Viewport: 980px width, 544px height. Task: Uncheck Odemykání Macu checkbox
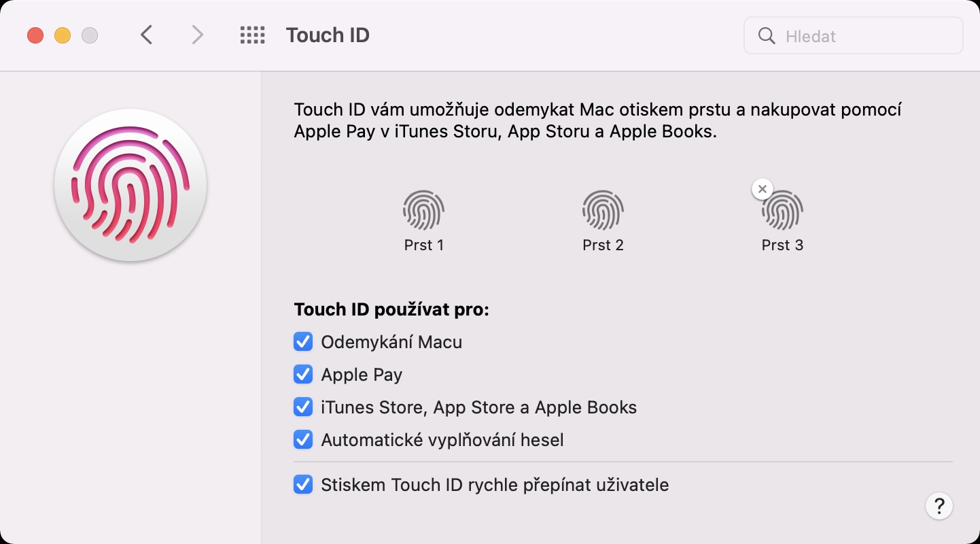[x=303, y=341]
